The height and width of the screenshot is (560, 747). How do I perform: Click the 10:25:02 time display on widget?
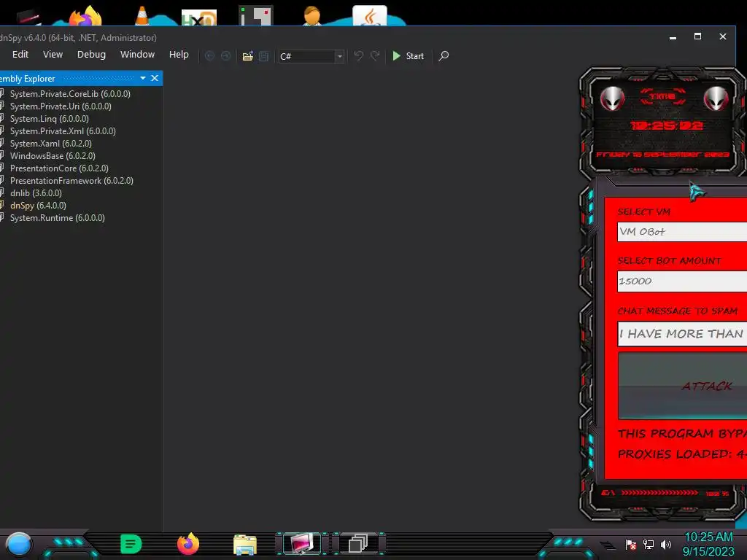tap(666, 125)
